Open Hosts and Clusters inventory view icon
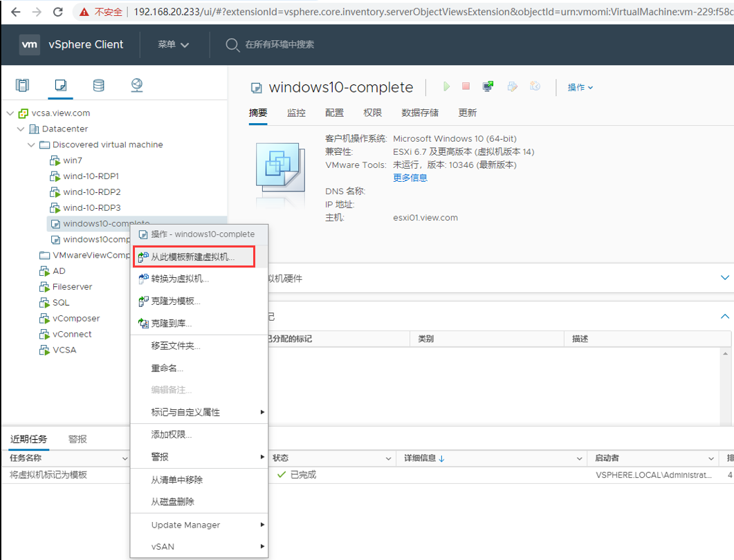This screenshot has width=734, height=560. pos(22,85)
